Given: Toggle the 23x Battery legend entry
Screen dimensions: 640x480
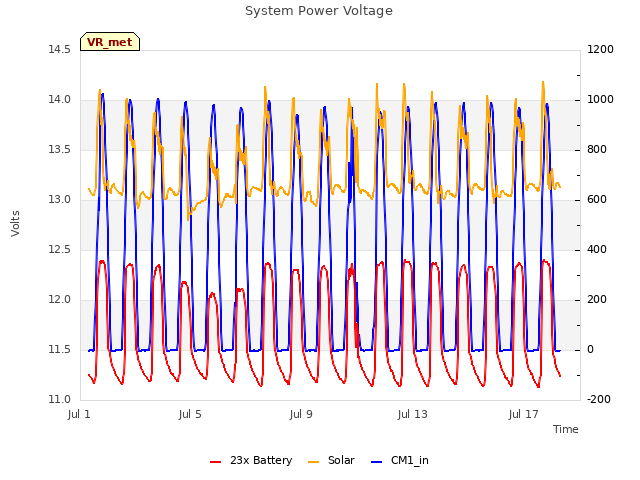Looking at the screenshot, I should point(251,460).
